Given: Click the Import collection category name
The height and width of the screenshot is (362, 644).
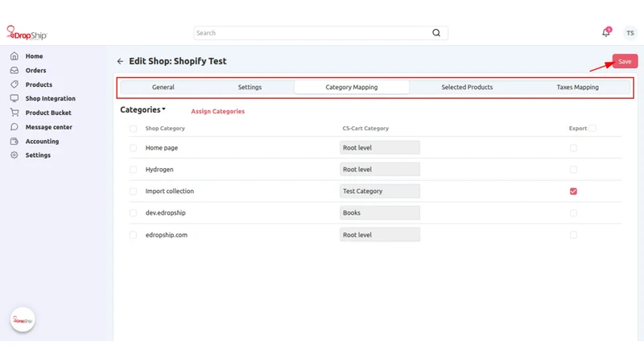Looking at the screenshot, I should click(x=170, y=191).
